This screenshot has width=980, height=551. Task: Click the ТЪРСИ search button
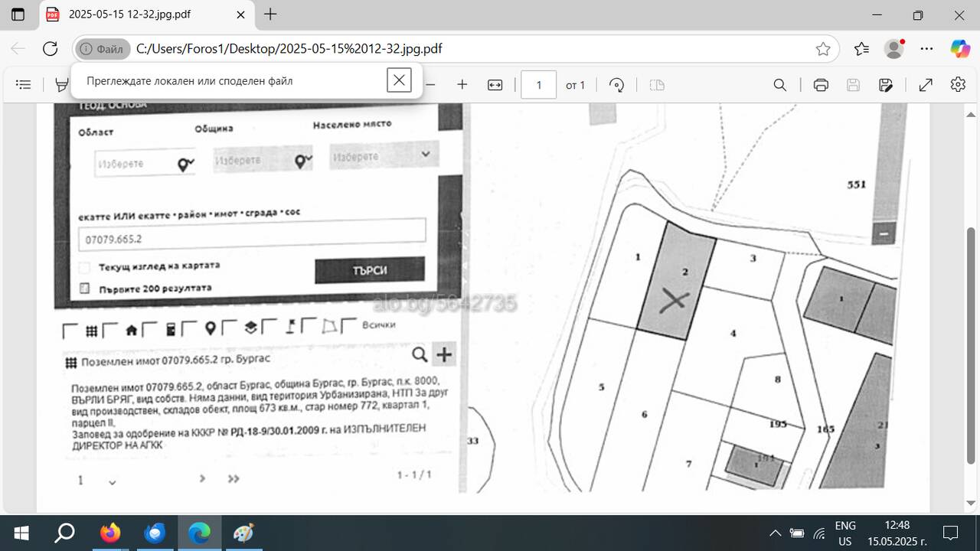coord(369,270)
